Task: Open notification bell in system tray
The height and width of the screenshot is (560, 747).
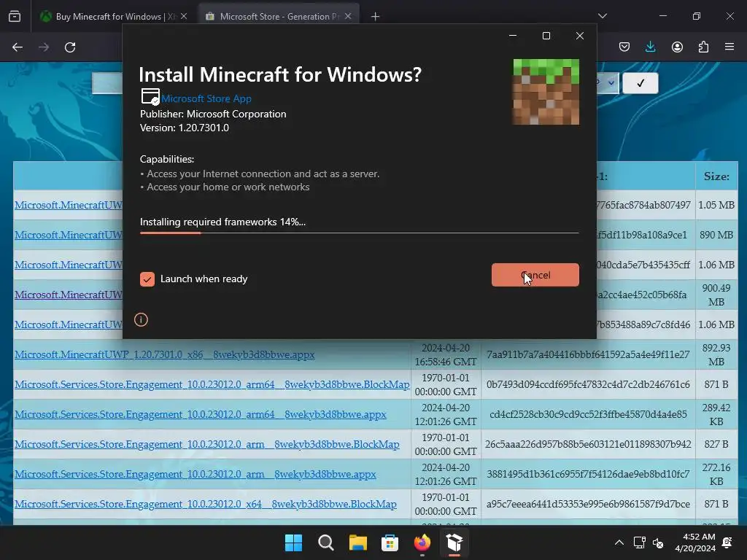Action: point(727,542)
